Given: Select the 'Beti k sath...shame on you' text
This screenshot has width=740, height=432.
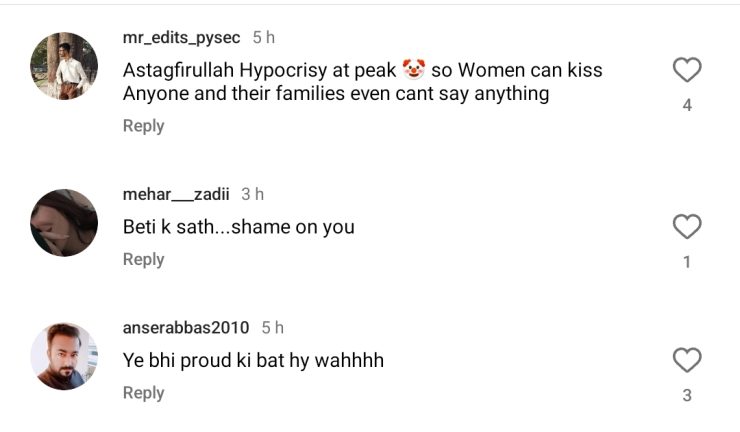Looking at the screenshot, I should 239,227.
